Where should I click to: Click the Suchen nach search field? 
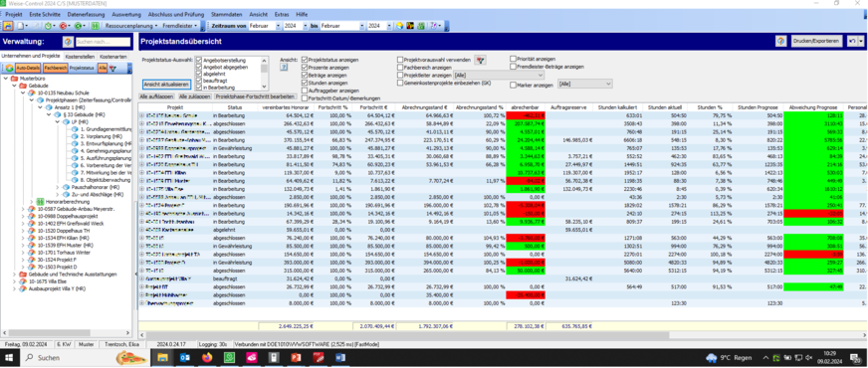point(103,42)
